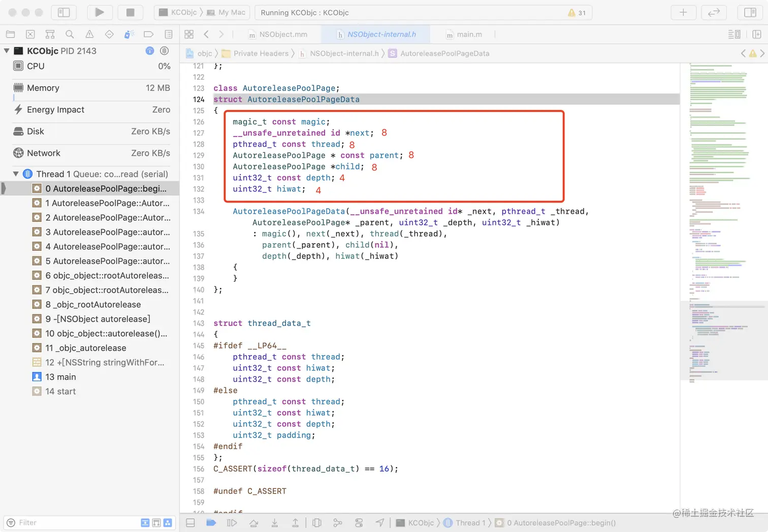The height and width of the screenshot is (532, 768).
Task: Show process info with blue icon
Action: click(x=149, y=51)
